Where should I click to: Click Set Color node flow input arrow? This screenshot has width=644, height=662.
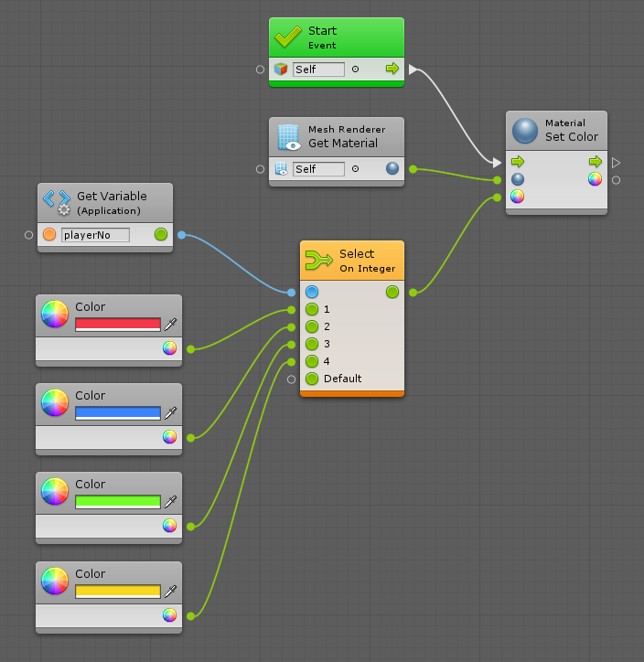(x=518, y=162)
